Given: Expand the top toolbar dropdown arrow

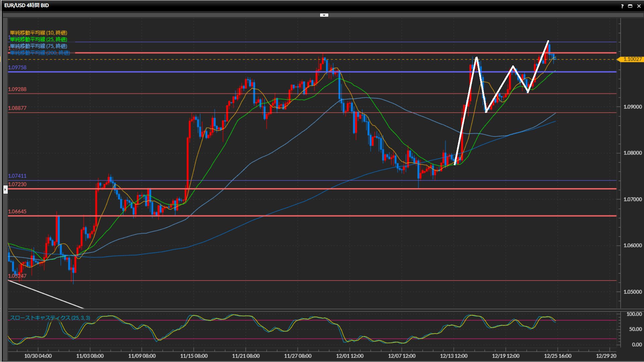Looking at the screenshot, I should (324, 15).
